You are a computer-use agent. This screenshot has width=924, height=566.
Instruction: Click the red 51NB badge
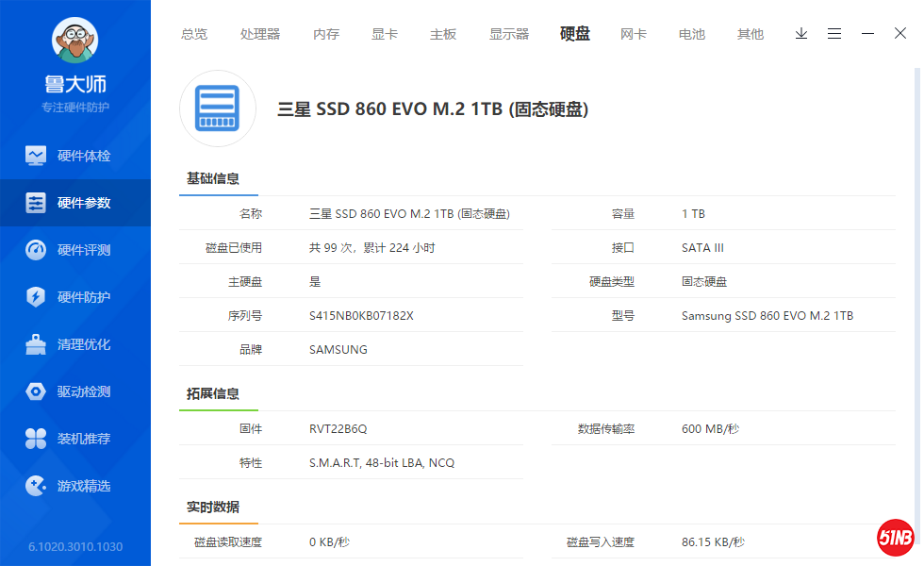(x=895, y=538)
